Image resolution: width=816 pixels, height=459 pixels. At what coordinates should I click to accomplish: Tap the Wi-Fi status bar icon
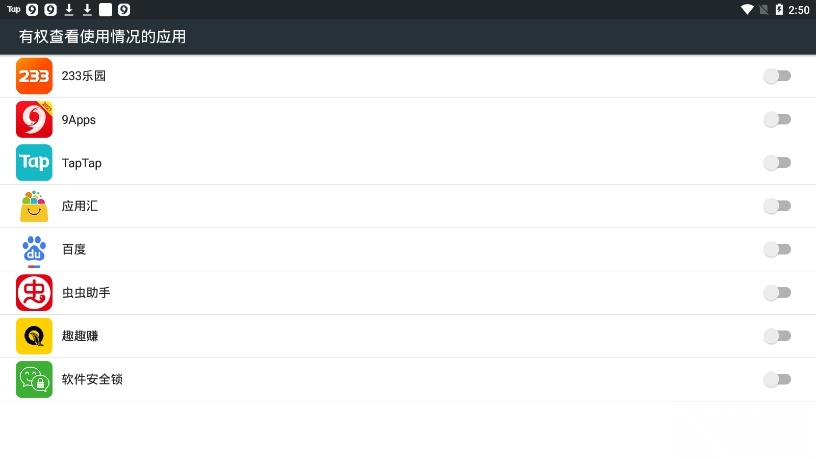747,9
